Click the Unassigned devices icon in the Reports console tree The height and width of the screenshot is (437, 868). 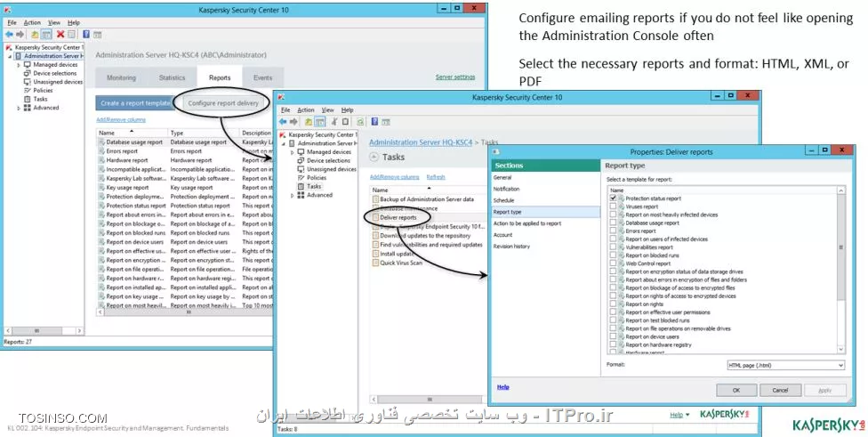tap(27, 82)
